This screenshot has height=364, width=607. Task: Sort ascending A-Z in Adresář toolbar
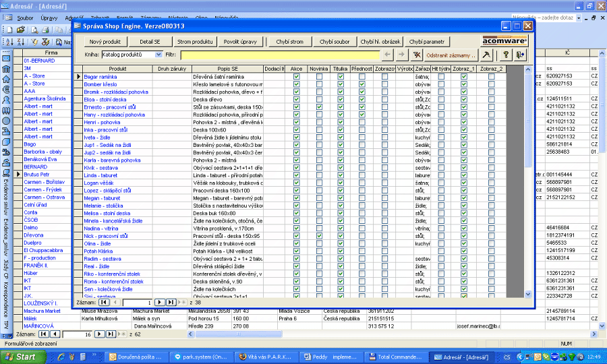point(9,42)
